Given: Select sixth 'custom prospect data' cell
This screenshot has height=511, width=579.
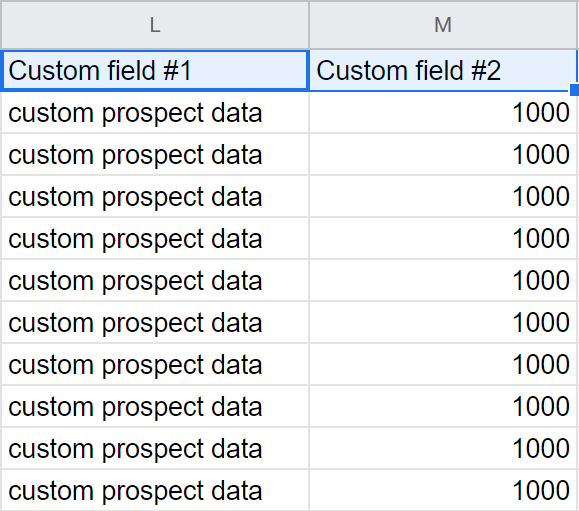Looking at the screenshot, I should click(x=155, y=322).
